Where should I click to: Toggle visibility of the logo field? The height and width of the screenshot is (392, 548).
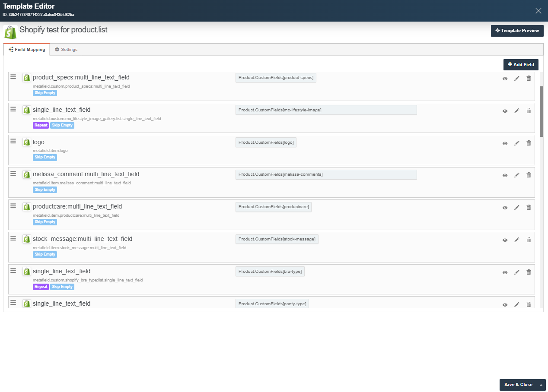[x=505, y=143]
